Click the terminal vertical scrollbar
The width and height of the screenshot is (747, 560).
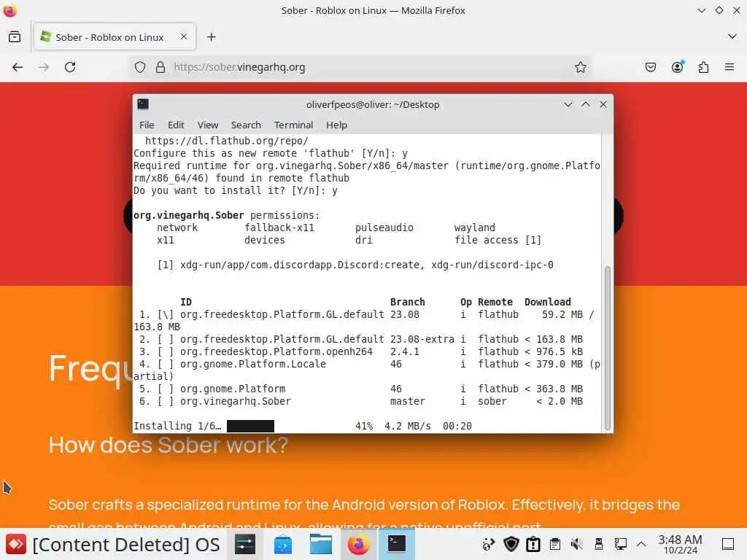(x=608, y=348)
